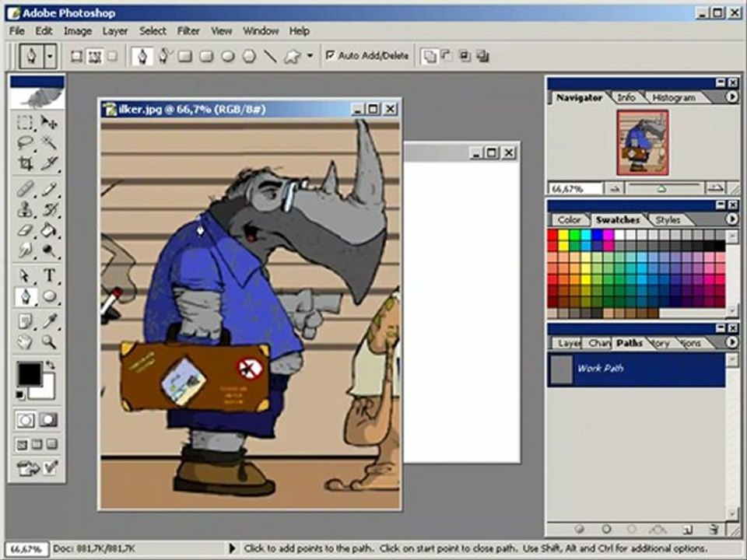Image resolution: width=747 pixels, height=560 pixels.
Task: Select the Notes tool
Action: [24, 321]
